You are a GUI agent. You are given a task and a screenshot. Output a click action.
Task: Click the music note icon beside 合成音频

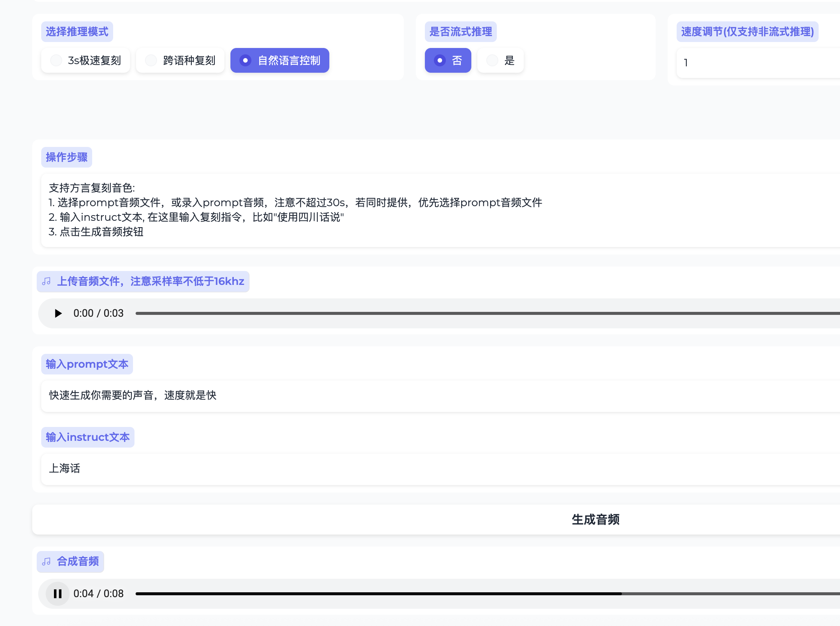coord(46,562)
